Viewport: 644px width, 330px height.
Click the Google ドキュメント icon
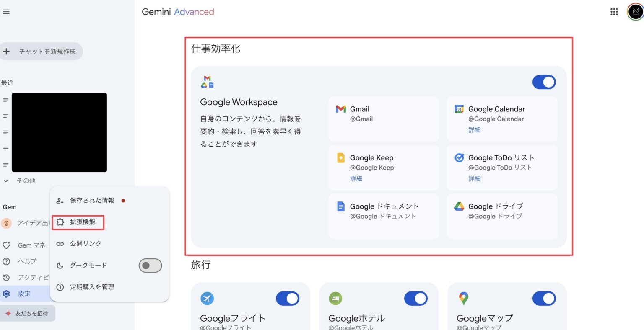point(340,206)
